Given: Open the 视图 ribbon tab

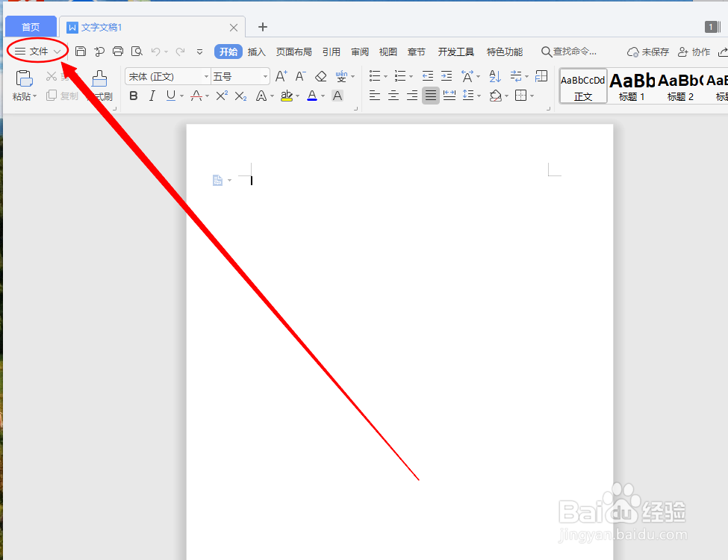Looking at the screenshot, I should 388,52.
